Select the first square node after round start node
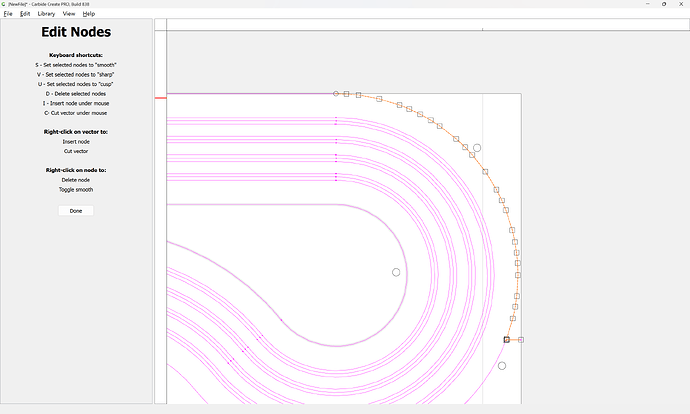 coord(347,93)
